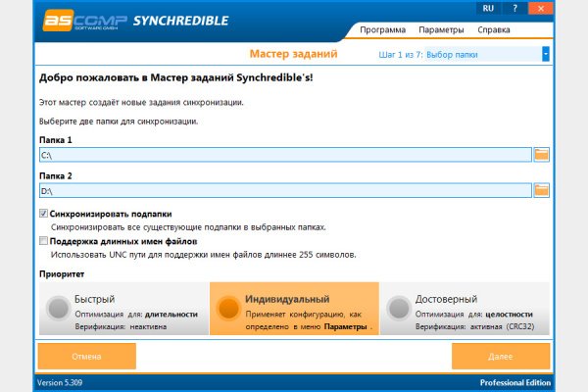Switch language via RU button
The height and width of the screenshot is (392, 588).
click(x=488, y=8)
